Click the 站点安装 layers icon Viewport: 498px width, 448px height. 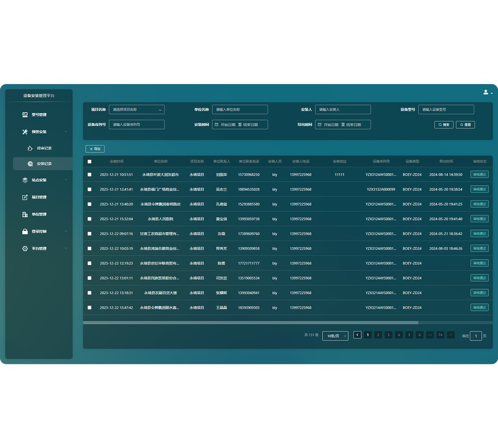(25, 180)
